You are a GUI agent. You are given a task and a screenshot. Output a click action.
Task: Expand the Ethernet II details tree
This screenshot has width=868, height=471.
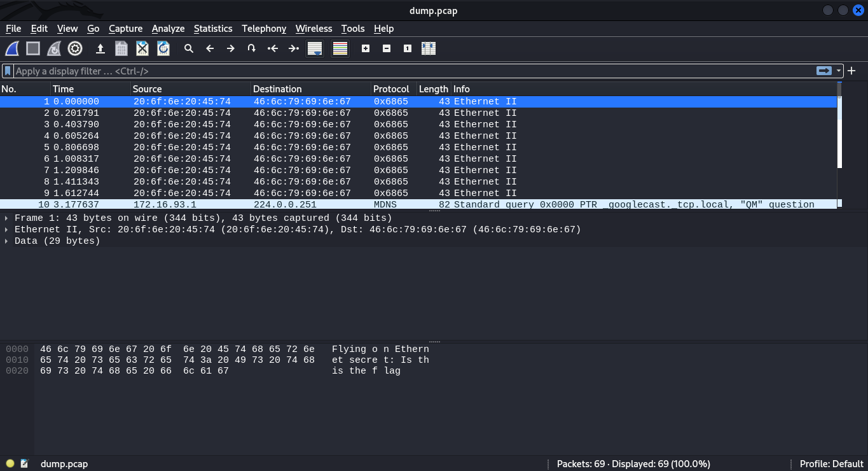tap(6, 229)
